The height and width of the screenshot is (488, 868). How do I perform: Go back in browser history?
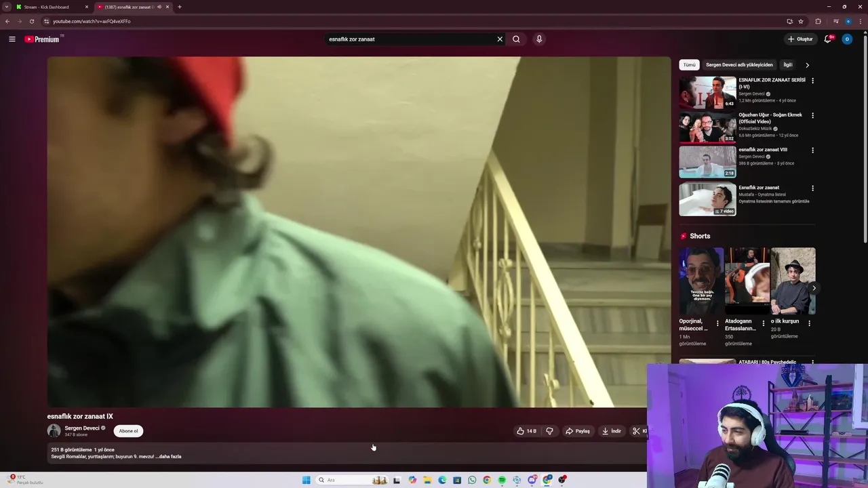(7, 21)
